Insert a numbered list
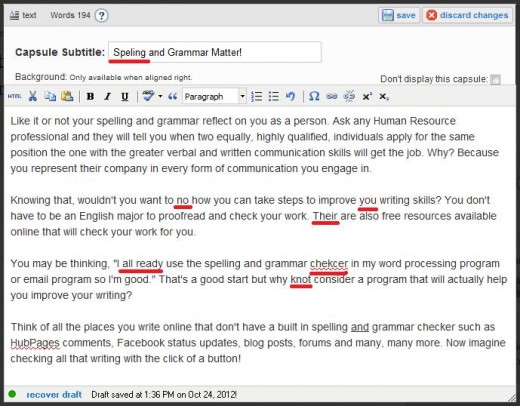This screenshot has width=520, height=406. tap(256, 96)
